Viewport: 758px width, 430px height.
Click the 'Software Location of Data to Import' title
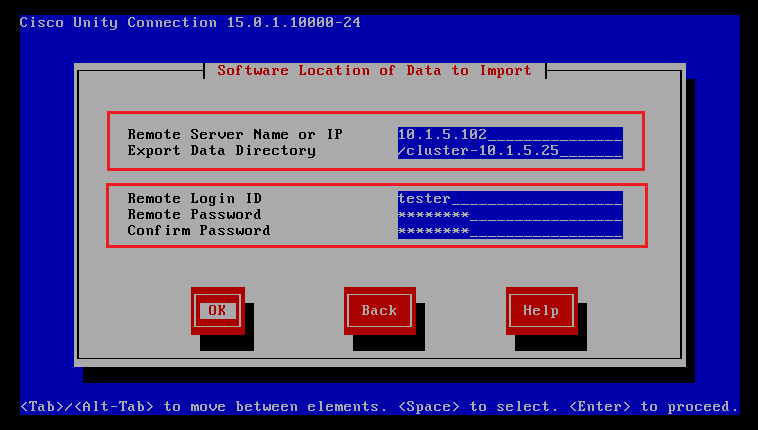point(375,71)
